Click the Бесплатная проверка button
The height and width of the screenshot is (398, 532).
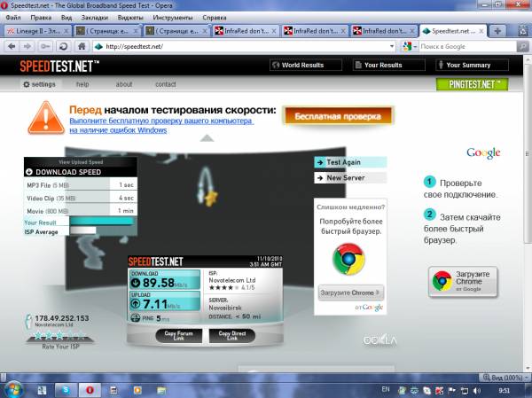[338, 116]
